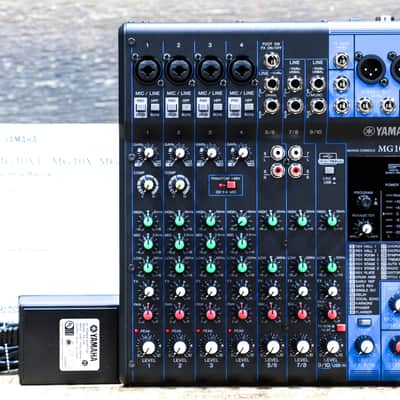Click the upper LINE jack of channel 7/8
Image resolution: width=400 pixels, height=400 pixels.
[295, 84]
